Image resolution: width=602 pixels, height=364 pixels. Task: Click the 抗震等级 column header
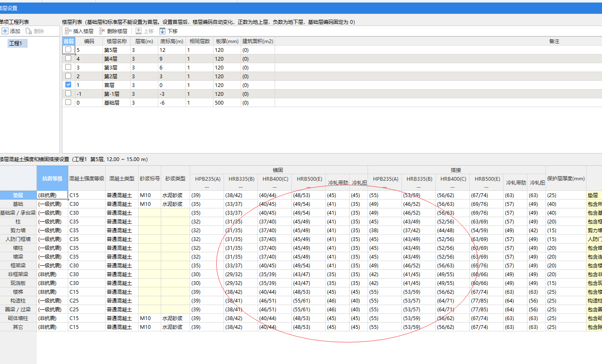click(x=52, y=179)
